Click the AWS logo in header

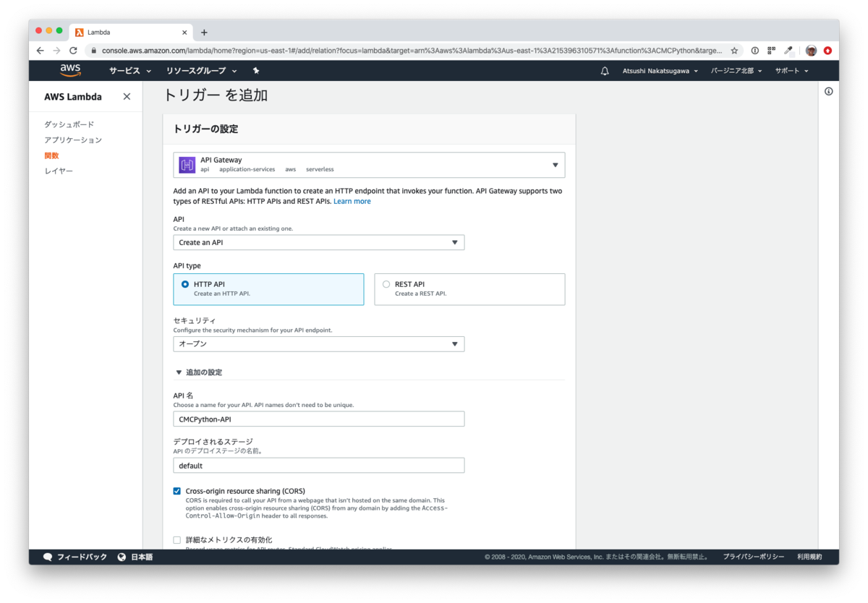click(x=70, y=70)
